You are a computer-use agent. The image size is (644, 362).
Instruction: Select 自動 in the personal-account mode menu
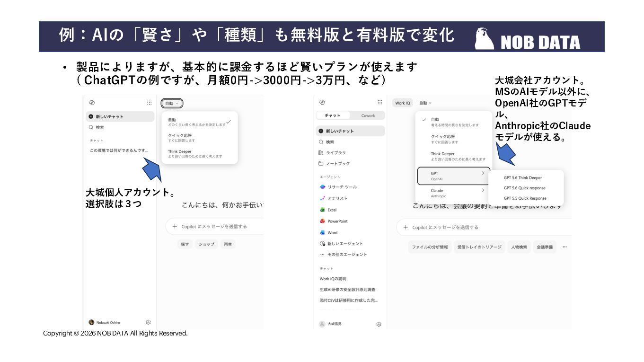[200, 122]
